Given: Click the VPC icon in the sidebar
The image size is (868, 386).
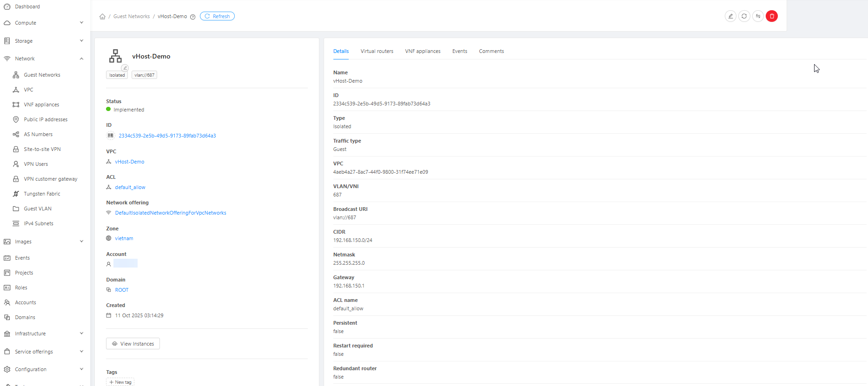Looking at the screenshot, I should pos(16,90).
